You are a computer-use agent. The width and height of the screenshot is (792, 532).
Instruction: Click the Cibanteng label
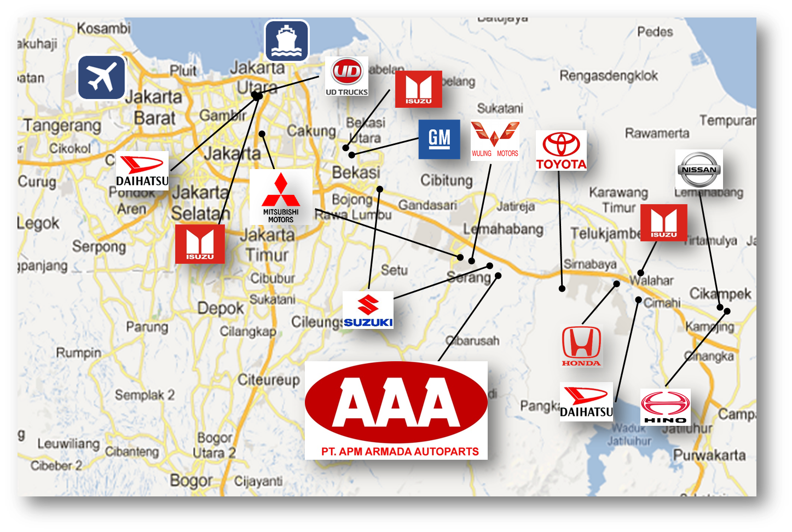pos(132,452)
